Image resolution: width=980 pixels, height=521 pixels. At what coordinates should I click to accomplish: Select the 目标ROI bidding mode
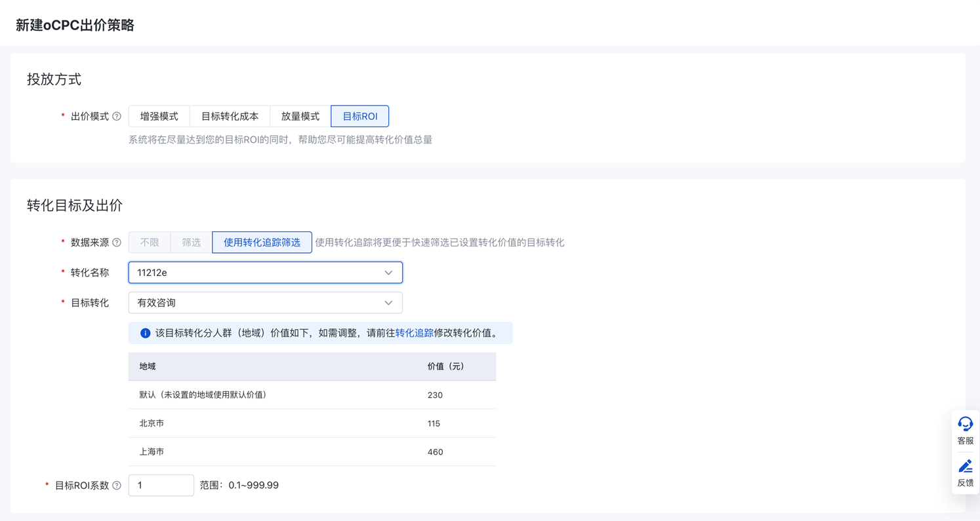pos(360,117)
